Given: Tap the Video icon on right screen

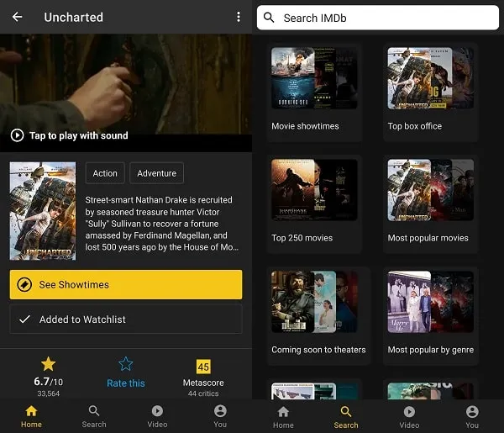Looking at the screenshot, I should (409, 411).
